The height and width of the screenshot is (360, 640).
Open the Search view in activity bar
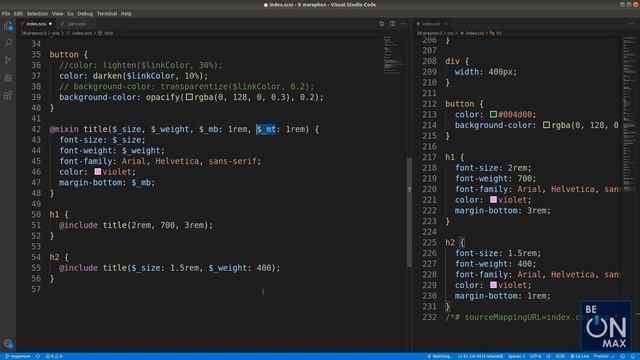[8, 43]
